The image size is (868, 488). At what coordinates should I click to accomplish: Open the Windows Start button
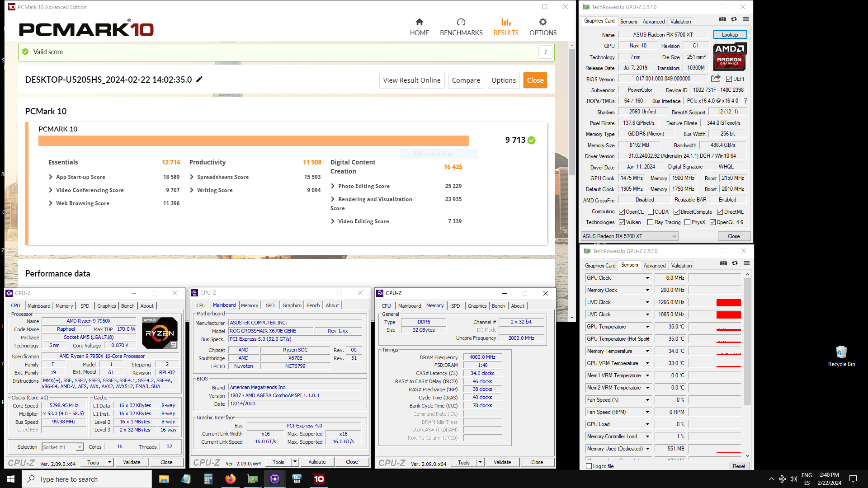(x=11, y=479)
